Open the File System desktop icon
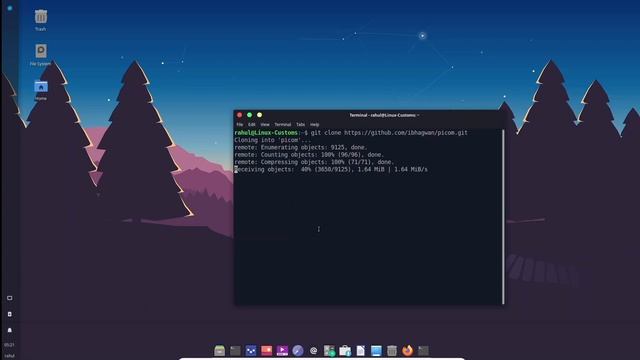Viewport: 640px width, 360px height. (x=40, y=51)
